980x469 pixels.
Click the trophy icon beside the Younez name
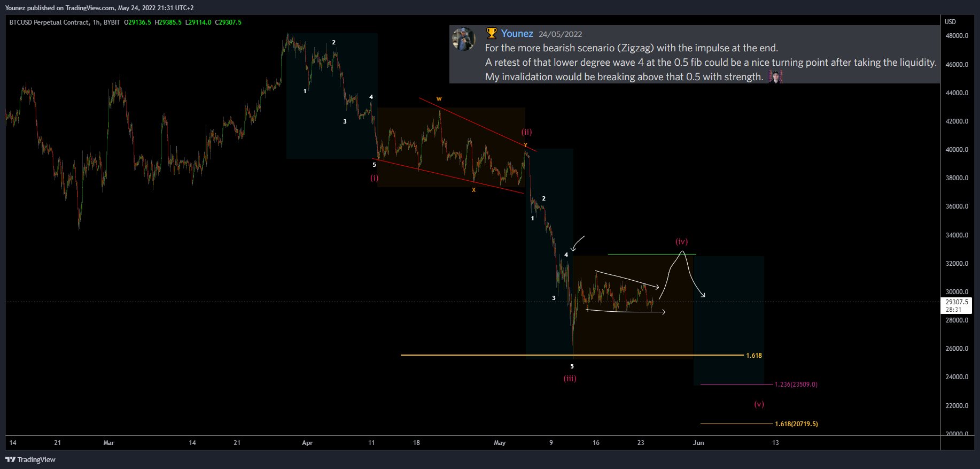tap(492, 33)
